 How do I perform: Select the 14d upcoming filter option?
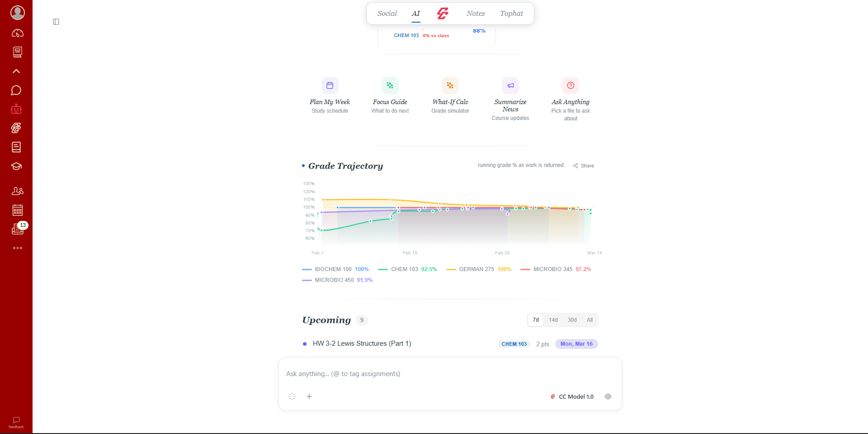553,320
